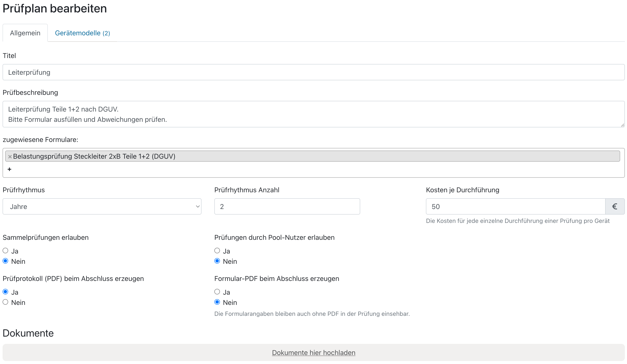
Task: Select Nein for Prüfprotokoll (PDF) erzeugen
Action: (6, 302)
